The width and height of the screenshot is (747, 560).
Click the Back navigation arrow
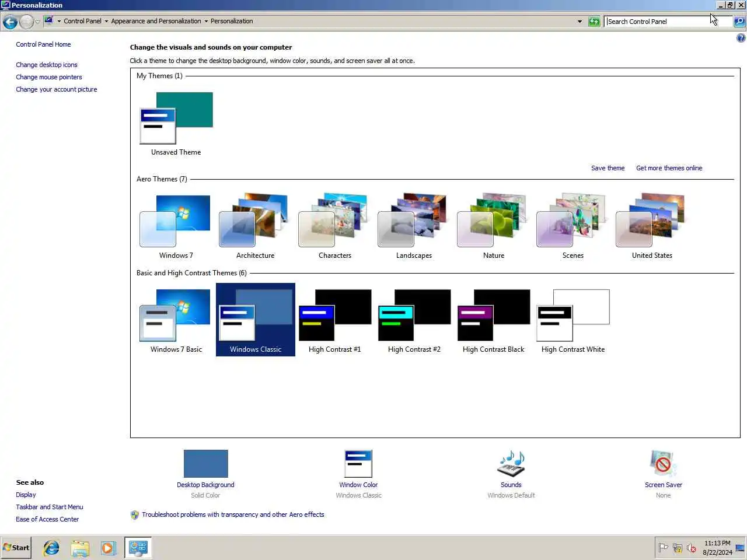(x=10, y=22)
